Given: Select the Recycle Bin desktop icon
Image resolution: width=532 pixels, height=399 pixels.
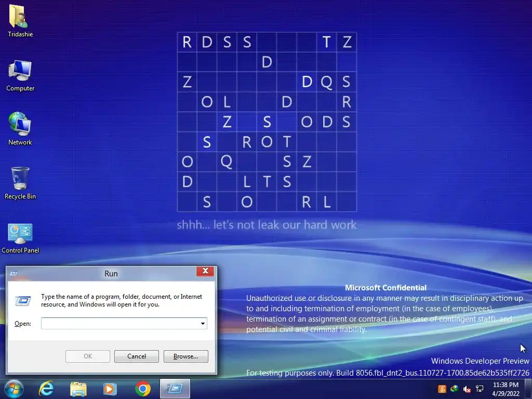Looking at the screenshot, I should pos(20,183).
